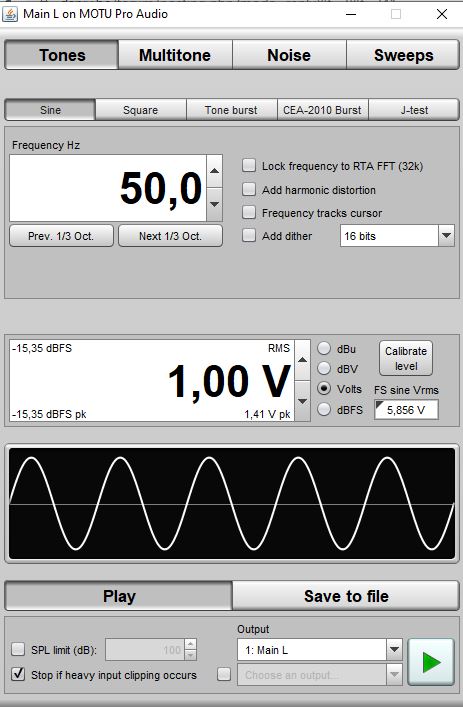Screen dimensions: 463x707
Task: Open the Choose an output dropdown
Action: tap(319, 675)
